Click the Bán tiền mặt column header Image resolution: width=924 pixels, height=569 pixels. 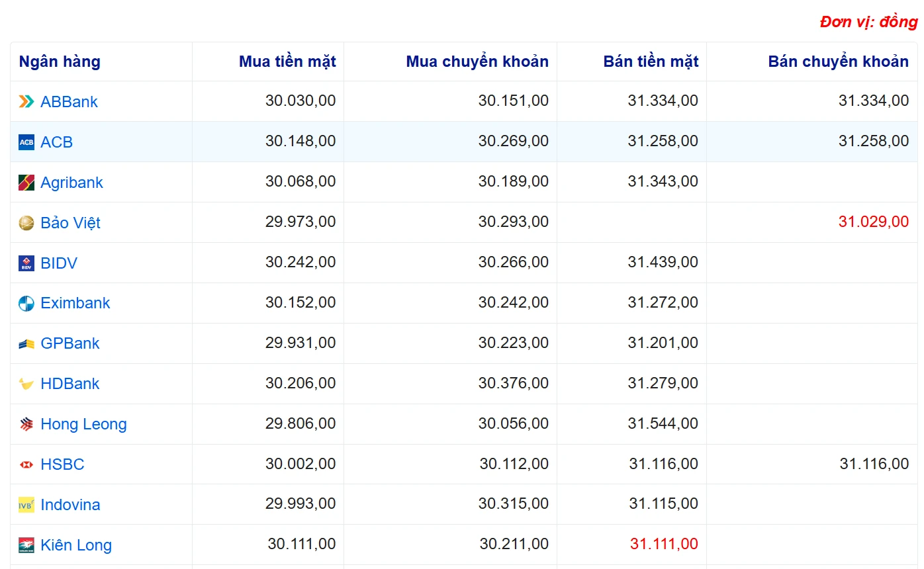tap(651, 62)
